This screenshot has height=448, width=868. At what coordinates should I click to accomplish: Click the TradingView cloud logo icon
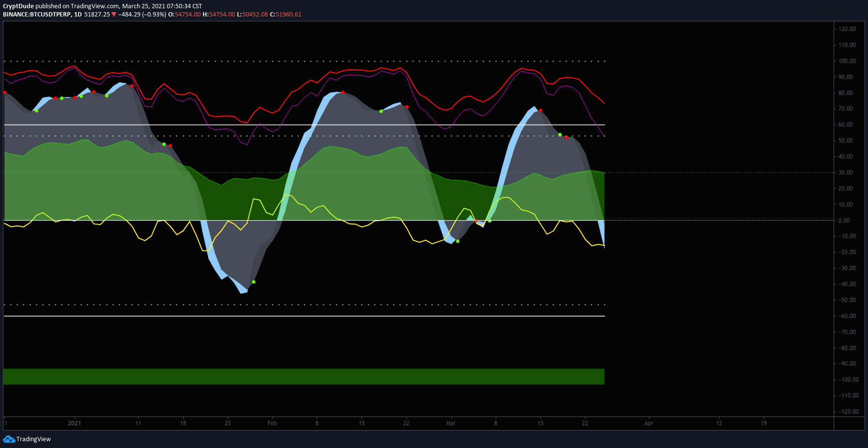click(9, 439)
